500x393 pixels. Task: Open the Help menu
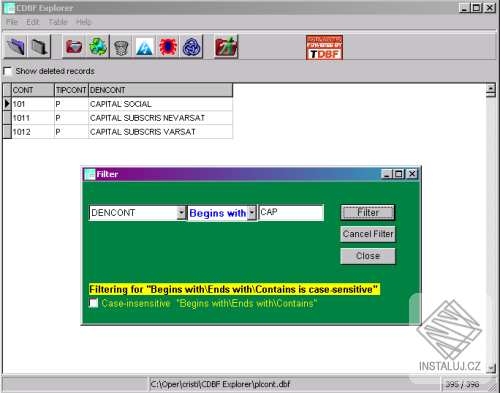[x=84, y=22]
